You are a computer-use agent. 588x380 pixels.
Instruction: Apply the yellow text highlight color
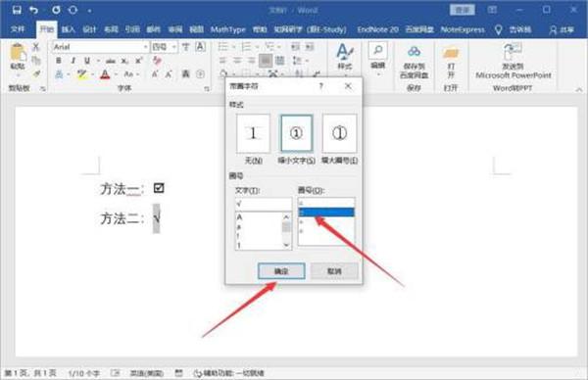coord(81,74)
